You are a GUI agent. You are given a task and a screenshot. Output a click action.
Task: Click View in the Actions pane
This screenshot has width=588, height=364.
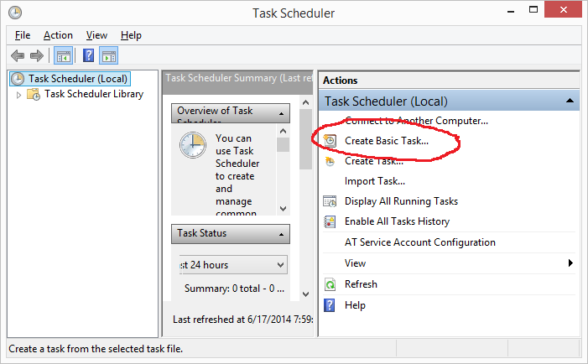pyautogui.click(x=355, y=263)
